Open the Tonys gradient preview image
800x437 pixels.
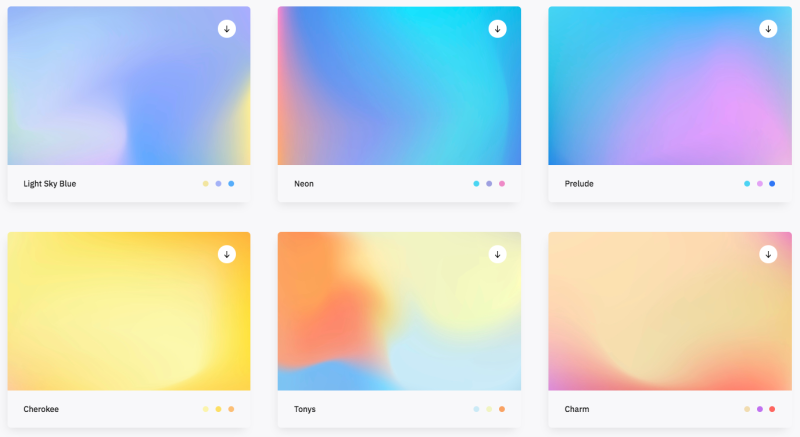(x=399, y=311)
